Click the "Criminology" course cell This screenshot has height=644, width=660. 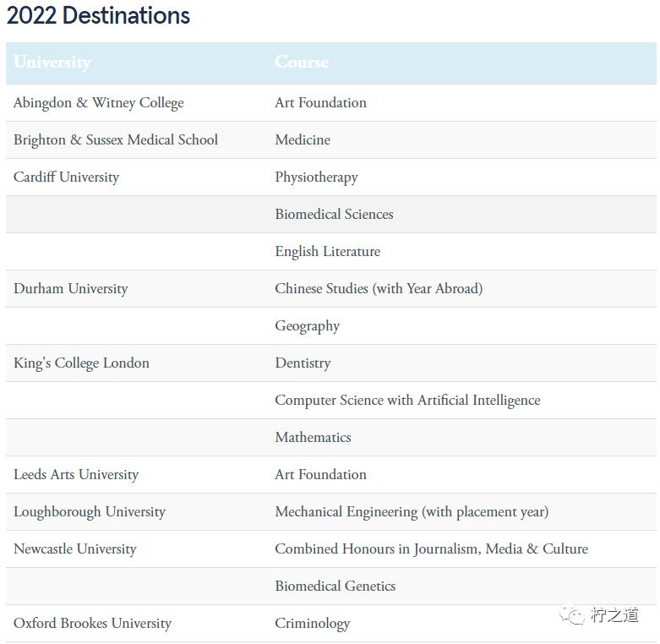[313, 624]
